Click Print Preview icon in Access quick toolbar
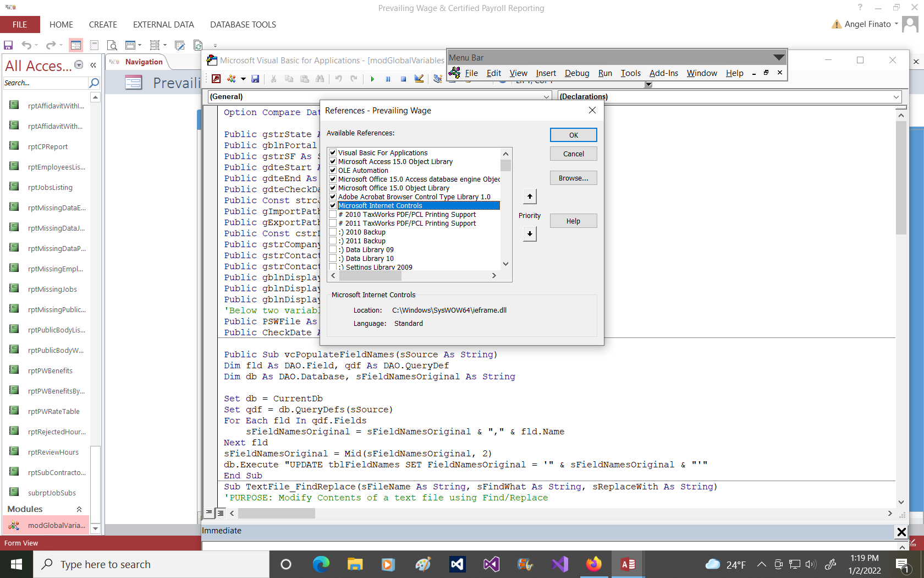Viewport: 924px width, 578px height. (112, 45)
